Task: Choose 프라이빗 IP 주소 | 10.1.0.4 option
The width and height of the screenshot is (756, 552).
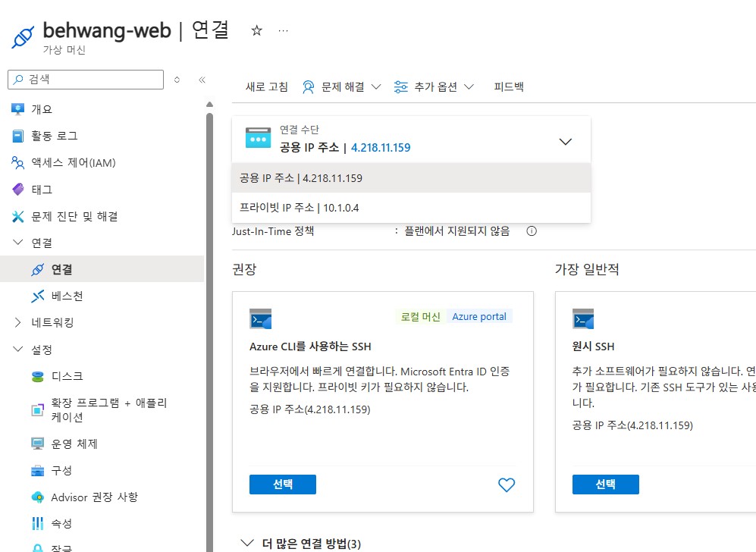Action: click(x=411, y=208)
